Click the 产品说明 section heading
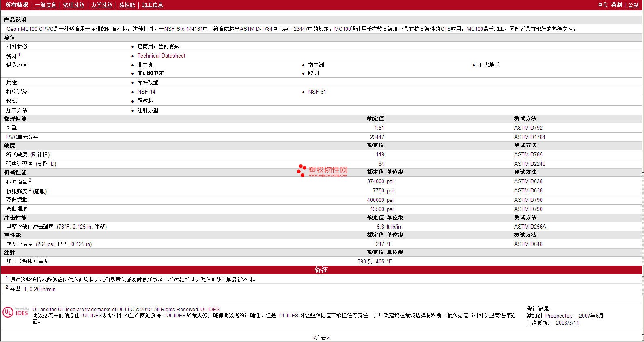Screen dimensions: 644x342 coord(15,20)
